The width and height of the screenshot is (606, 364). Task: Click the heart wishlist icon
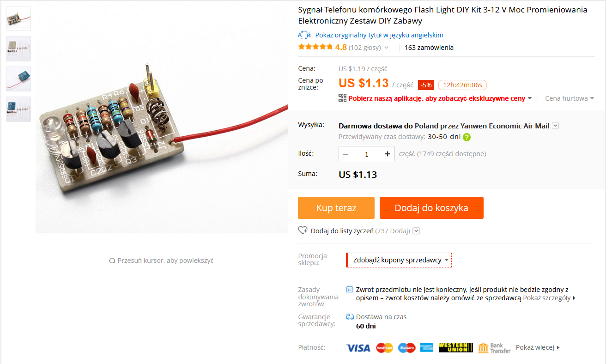(303, 231)
